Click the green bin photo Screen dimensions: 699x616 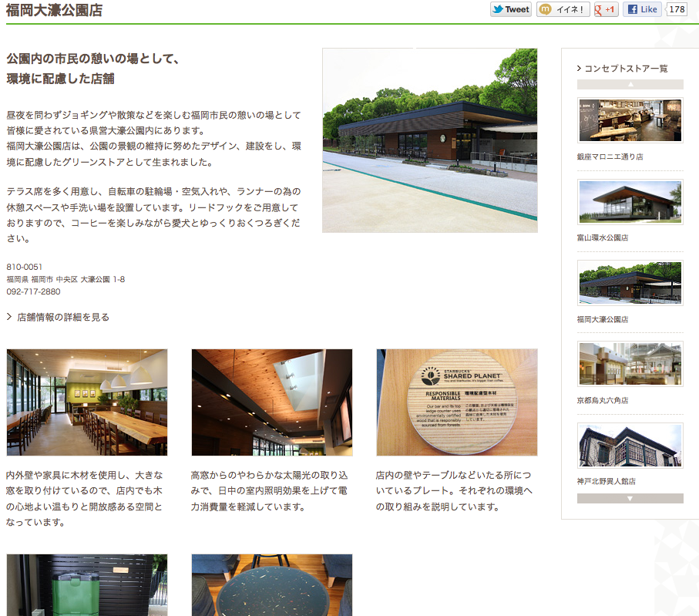pos(87,585)
